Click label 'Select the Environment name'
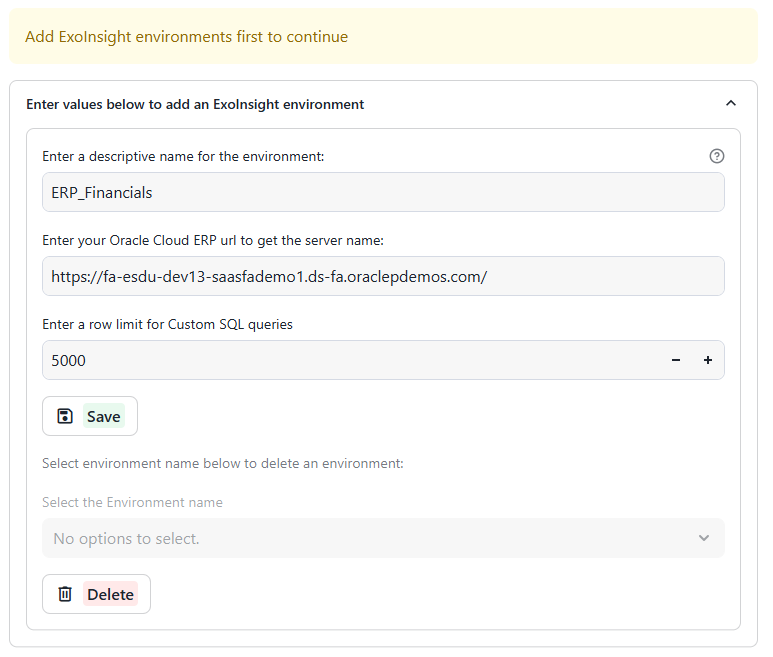The image size is (773, 657). pos(132,502)
